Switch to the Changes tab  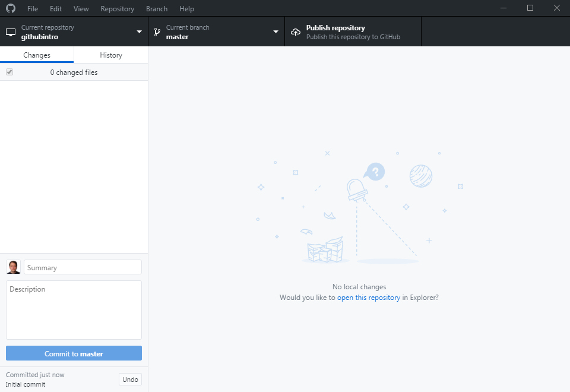[37, 55]
